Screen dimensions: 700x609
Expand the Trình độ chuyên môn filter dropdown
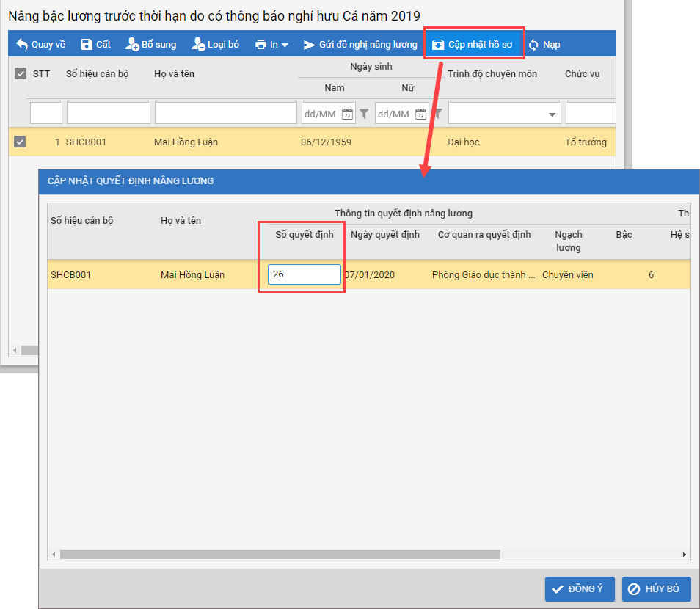click(x=551, y=114)
